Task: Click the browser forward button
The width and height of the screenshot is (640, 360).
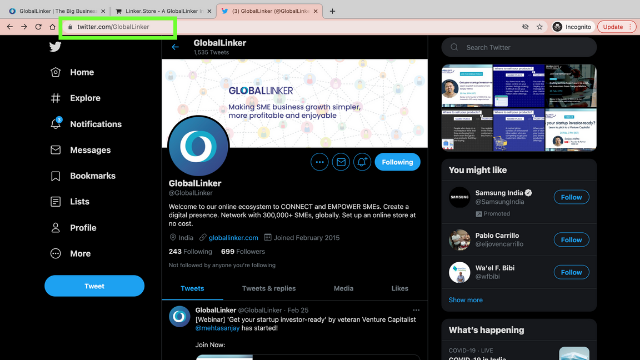Action: click(24, 27)
